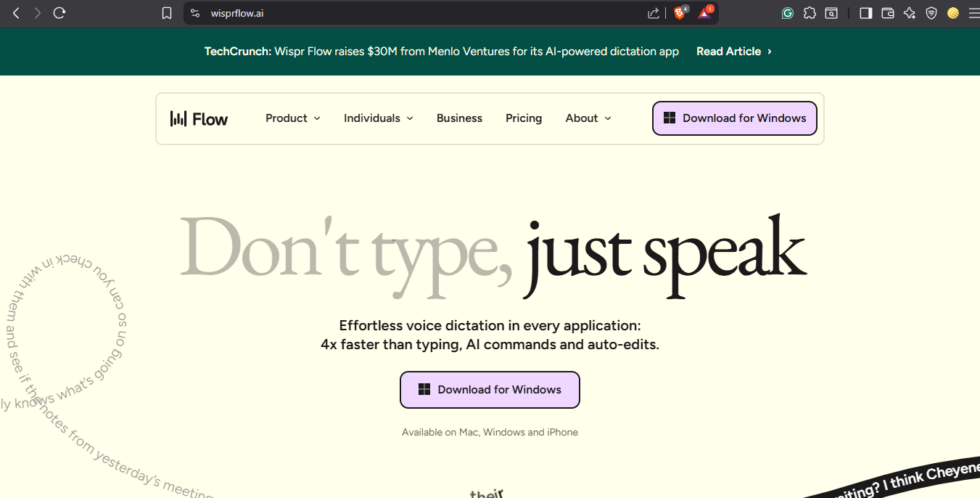Click Download for Windows in navbar
The height and width of the screenshot is (498, 980).
tap(735, 118)
